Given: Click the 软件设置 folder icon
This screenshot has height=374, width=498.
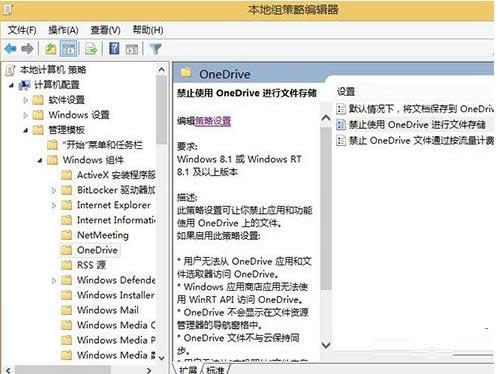Looking at the screenshot, I should pyautogui.click(x=38, y=100).
